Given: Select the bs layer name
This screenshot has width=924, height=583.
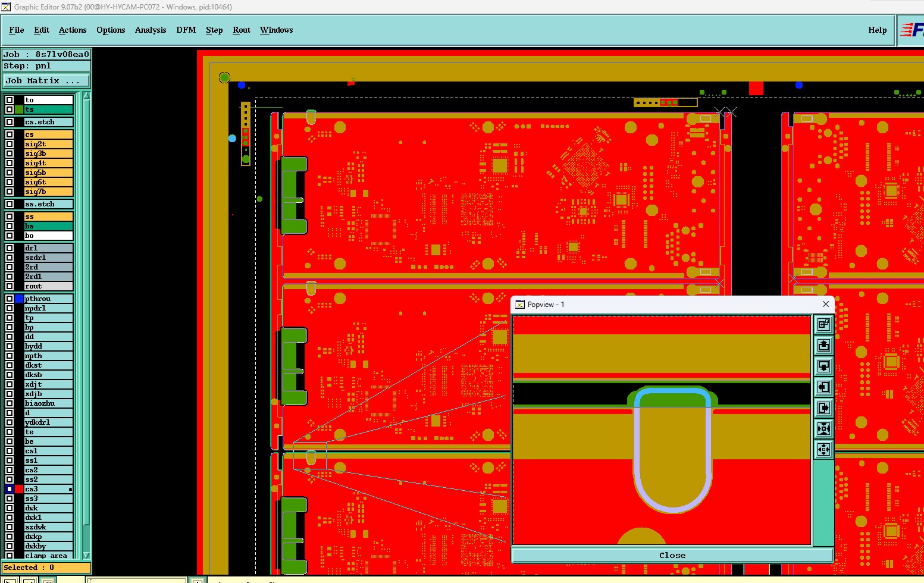Looking at the screenshot, I should click(x=49, y=226).
